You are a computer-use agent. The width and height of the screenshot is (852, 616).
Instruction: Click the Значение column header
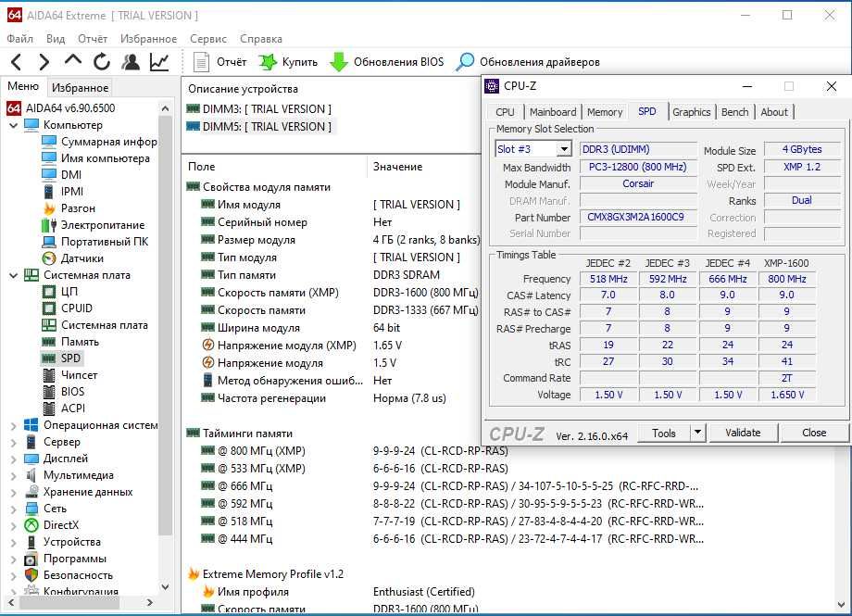point(423,167)
